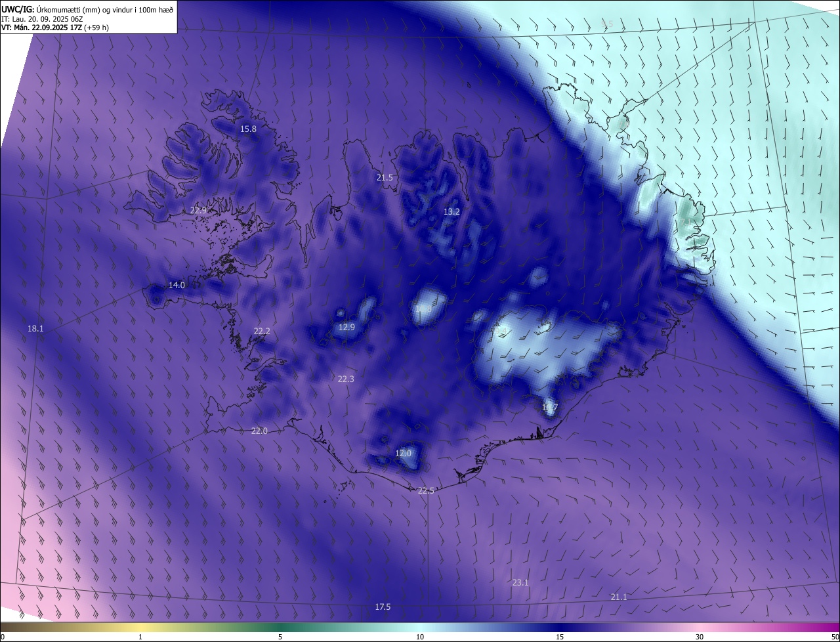
Task: Click the 5 tick label on the color scale
Action: (280, 637)
